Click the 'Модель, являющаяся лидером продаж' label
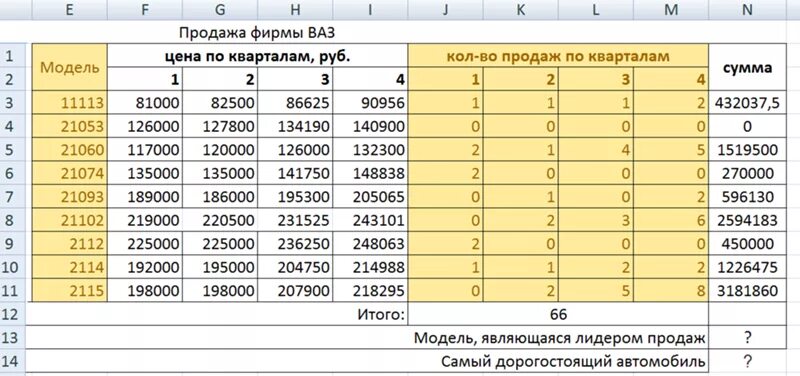The height and width of the screenshot is (376, 800). tap(560, 338)
